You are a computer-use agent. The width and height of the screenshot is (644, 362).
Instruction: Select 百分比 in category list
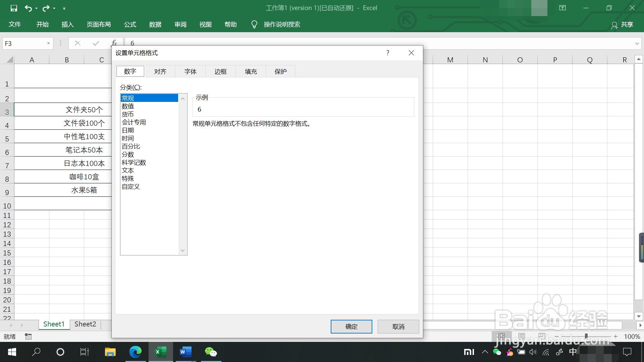131,146
